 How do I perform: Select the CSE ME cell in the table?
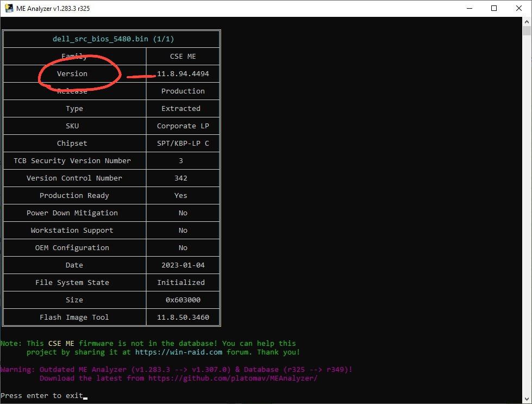[x=183, y=57]
